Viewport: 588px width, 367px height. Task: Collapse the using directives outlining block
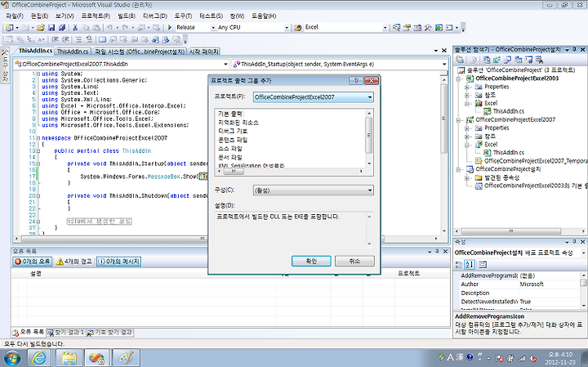[x=38, y=74]
